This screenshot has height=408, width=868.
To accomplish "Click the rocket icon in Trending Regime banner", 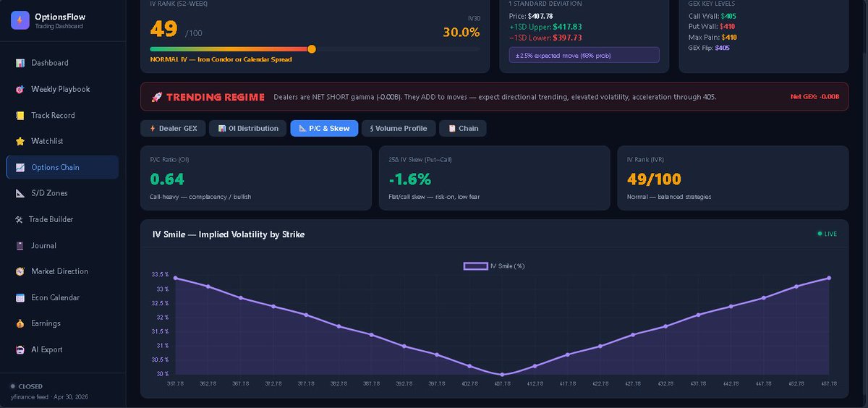I will (156, 97).
